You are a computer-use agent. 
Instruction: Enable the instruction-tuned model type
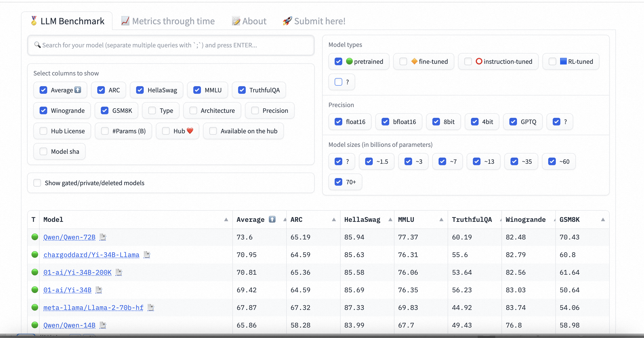click(468, 62)
